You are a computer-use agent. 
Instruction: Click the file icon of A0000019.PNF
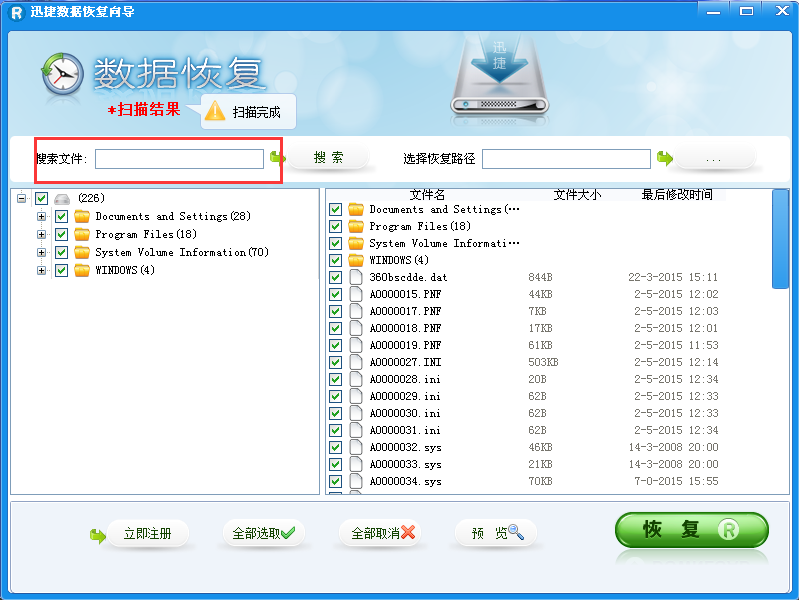coord(356,345)
